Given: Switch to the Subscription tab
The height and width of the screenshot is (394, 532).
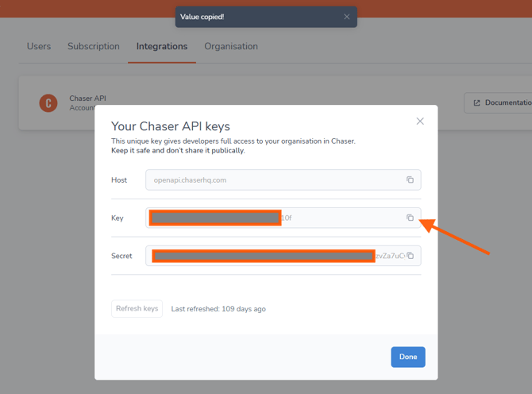Looking at the screenshot, I should (x=94, y=46).
